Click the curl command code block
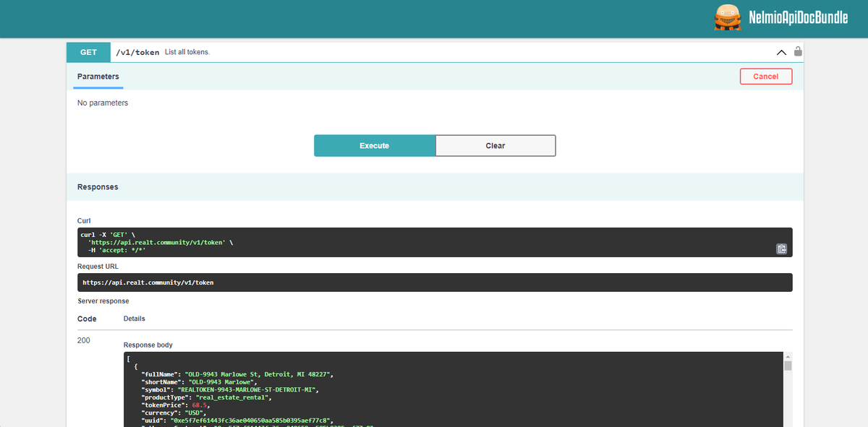This screenshot has height=427, width=868. [435, 242]
